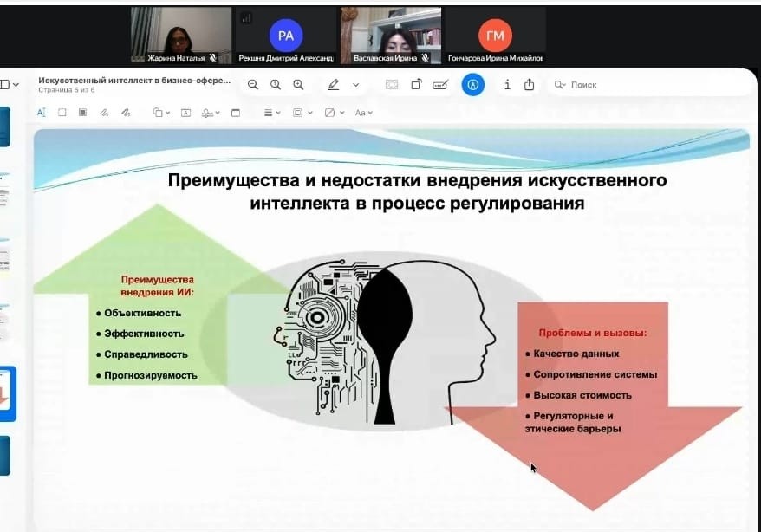Viewport: 761px width, 532px height.
Task: Click the zoom in magnifier icon
Action: (298, 85)
